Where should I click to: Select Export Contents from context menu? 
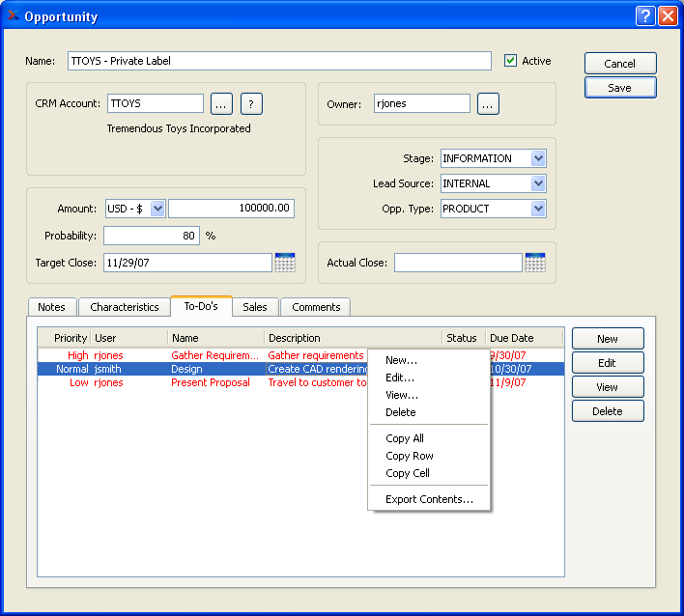click(x=429, y=499)
